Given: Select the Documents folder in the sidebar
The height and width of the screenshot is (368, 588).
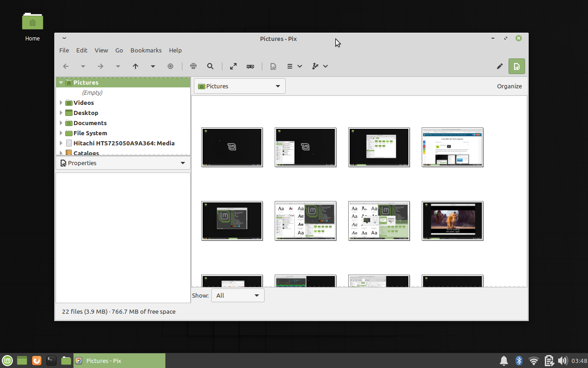Looking at the screenshot, I should coord(90,123).
